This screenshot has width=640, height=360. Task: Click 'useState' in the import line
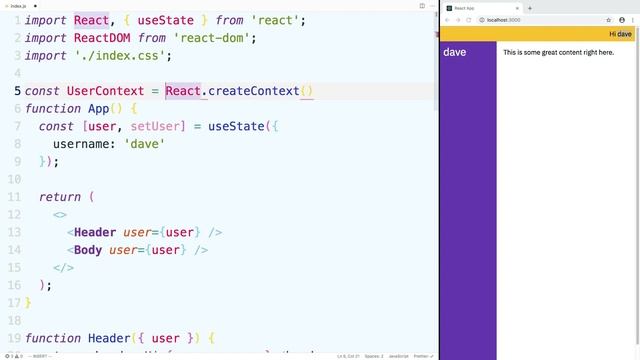pos(165,20)
